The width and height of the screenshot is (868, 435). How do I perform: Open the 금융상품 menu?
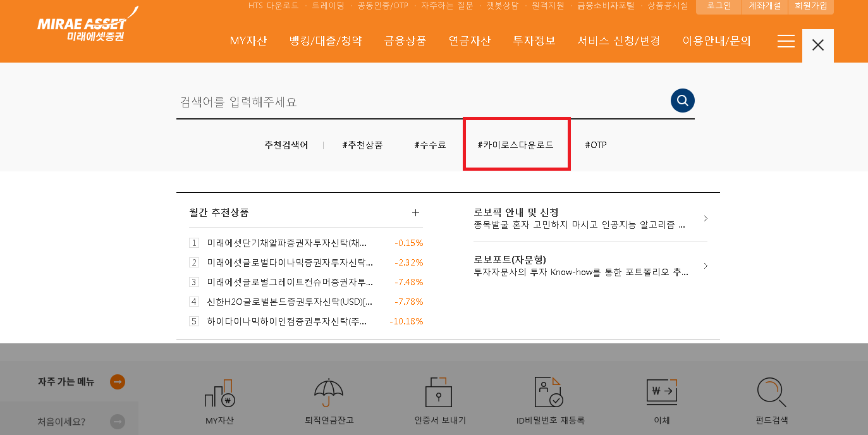pyautogui.click(x=405, y=41)
